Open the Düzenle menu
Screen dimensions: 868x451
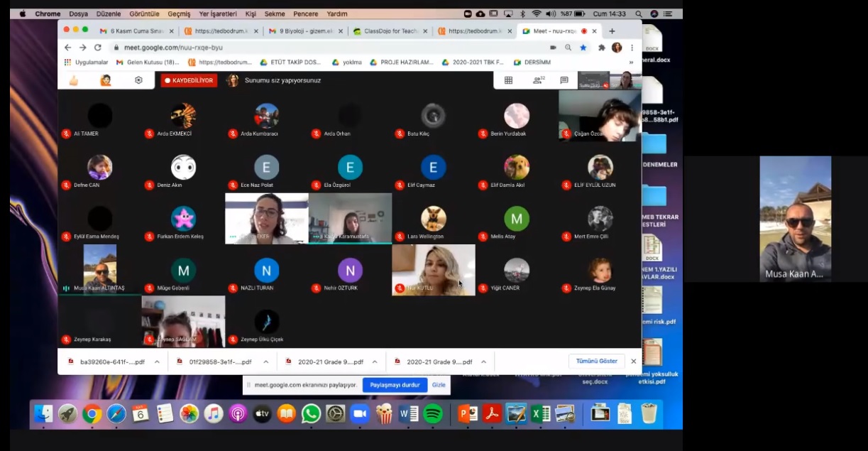tap(109, 13)
